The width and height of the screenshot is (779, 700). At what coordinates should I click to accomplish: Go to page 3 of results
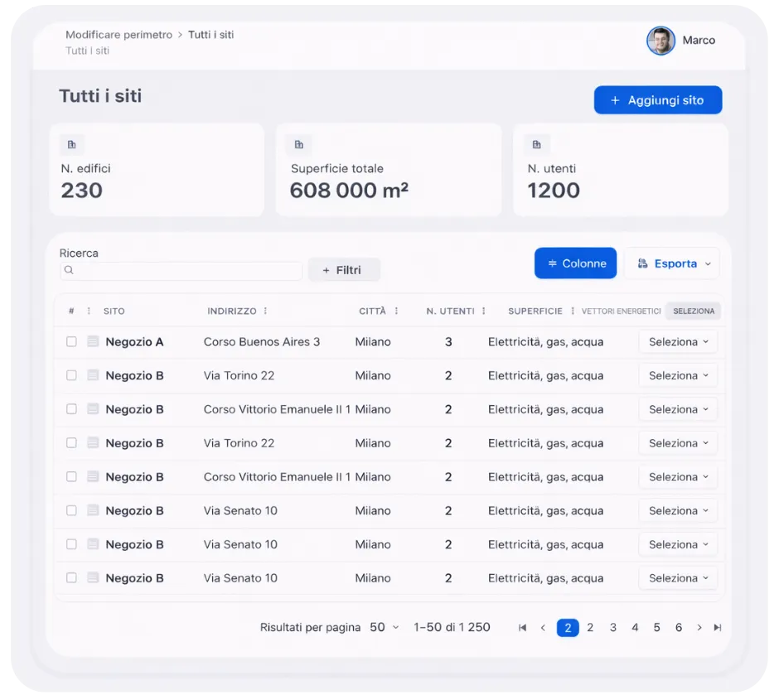(x=612, y=628)
